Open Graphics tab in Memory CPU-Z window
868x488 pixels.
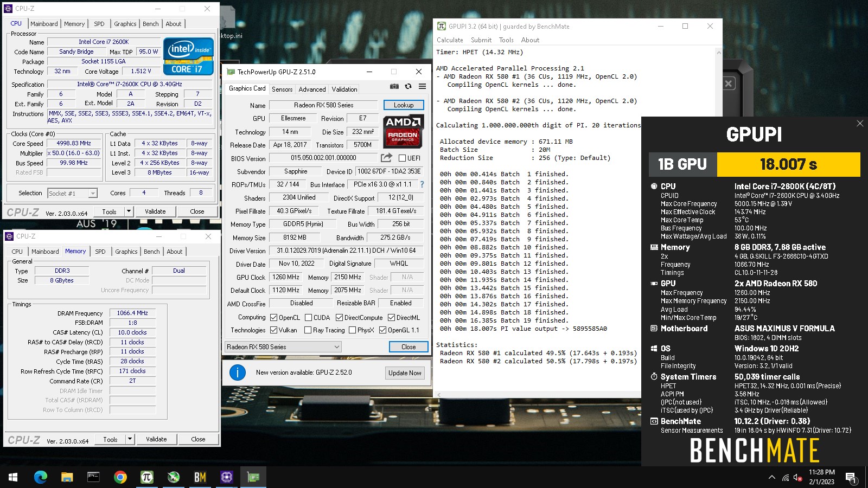126,252
